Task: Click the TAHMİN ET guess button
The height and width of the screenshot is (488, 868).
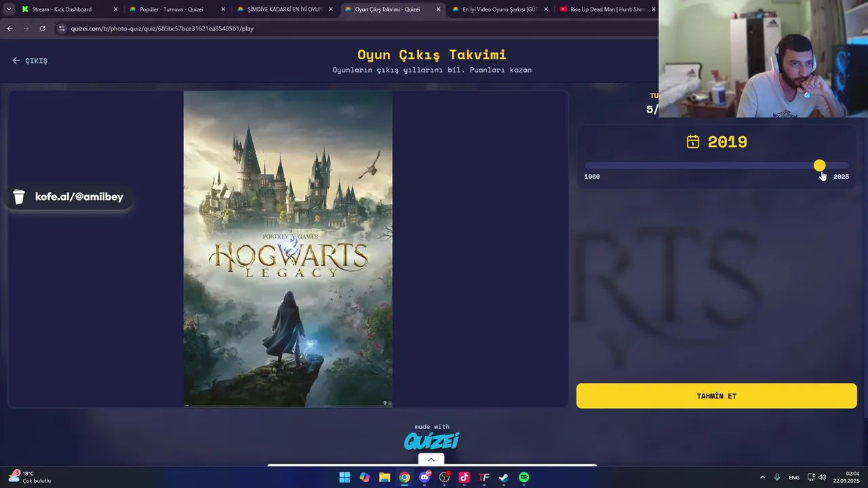Action: coord(717,396)
